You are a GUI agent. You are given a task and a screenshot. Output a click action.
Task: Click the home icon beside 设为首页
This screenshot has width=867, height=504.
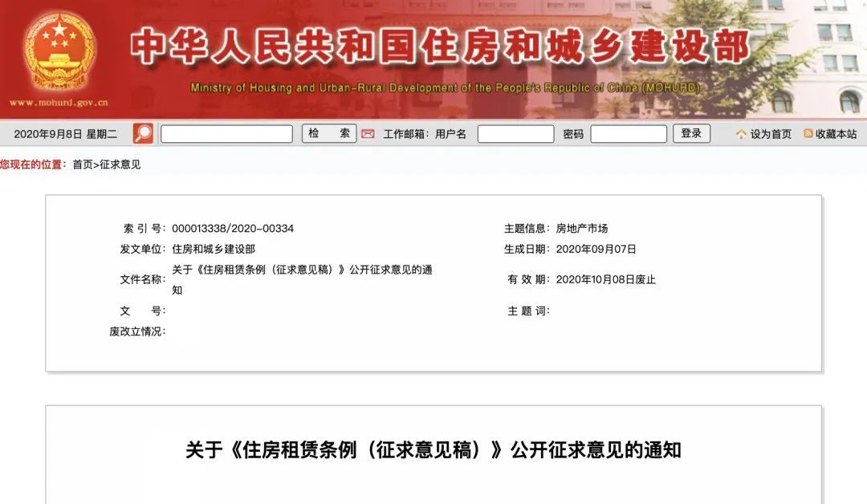[x=741, y=134]
